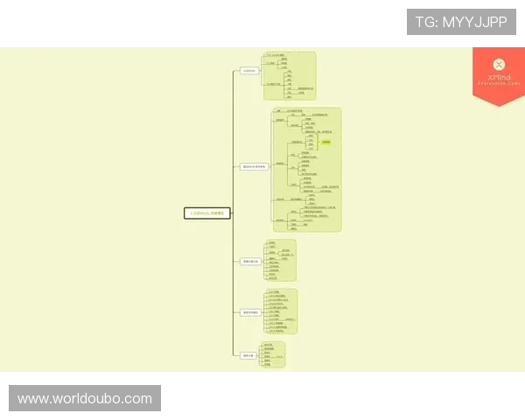
Task: Open the www.worldoubo.com link
Action: pyautogui.click(x=84, y=399)
